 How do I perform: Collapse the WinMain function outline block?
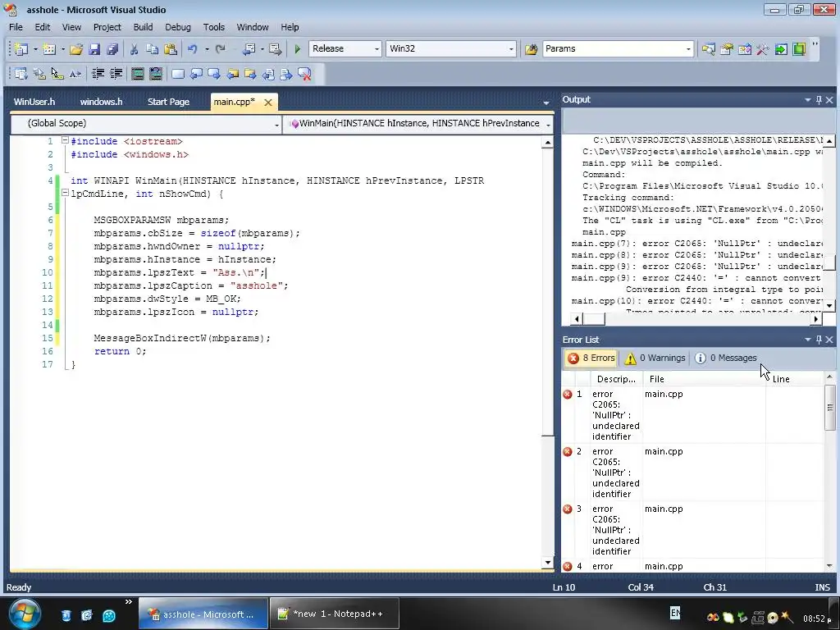coord(65,193)
